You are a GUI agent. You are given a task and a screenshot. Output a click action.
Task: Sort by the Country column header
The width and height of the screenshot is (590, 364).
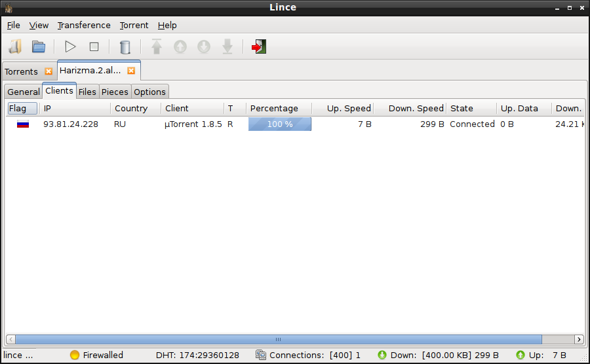[x=136, y=109]
